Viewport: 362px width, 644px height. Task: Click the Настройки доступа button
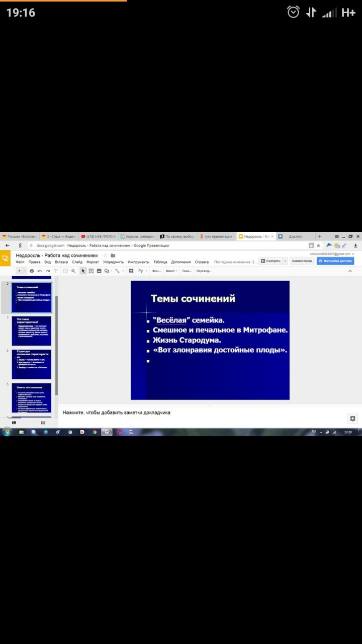coord(335,261)
